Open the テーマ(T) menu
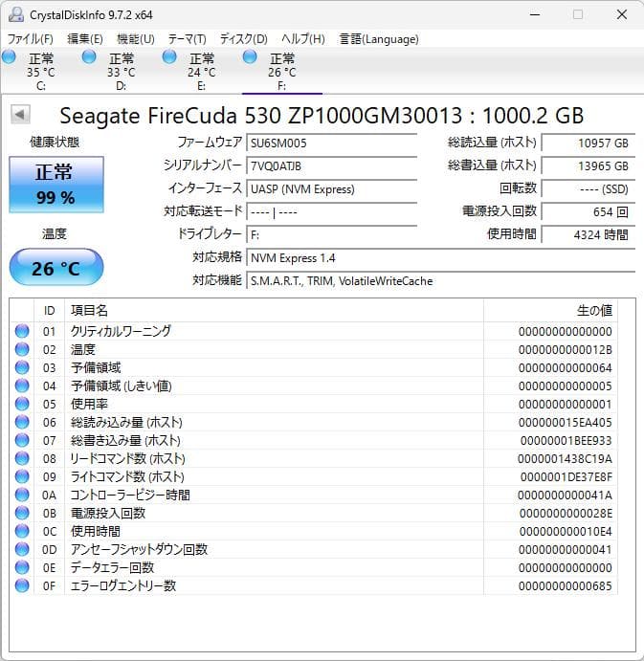 click(x=187, y=39)
